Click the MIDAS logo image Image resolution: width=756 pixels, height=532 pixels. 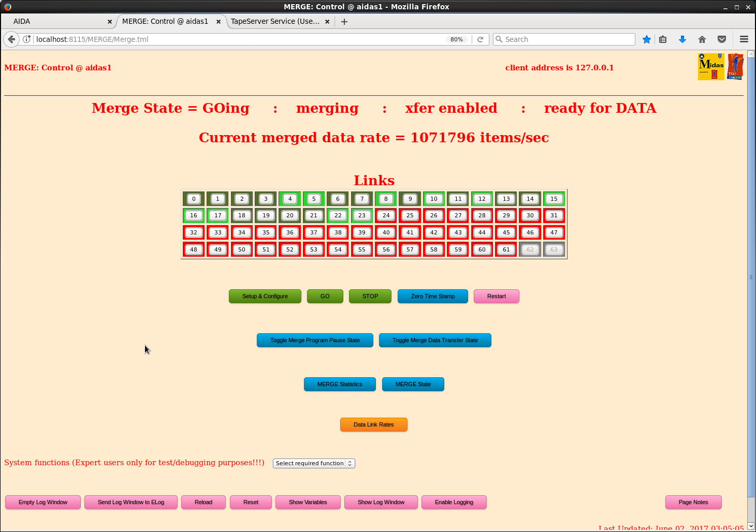(x=711, y=67)
